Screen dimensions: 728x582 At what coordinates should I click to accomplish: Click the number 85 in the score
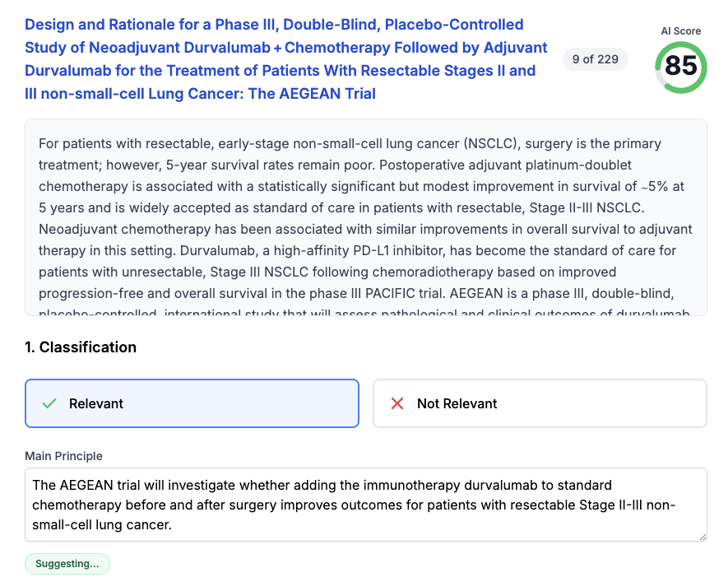click(681, 65)
